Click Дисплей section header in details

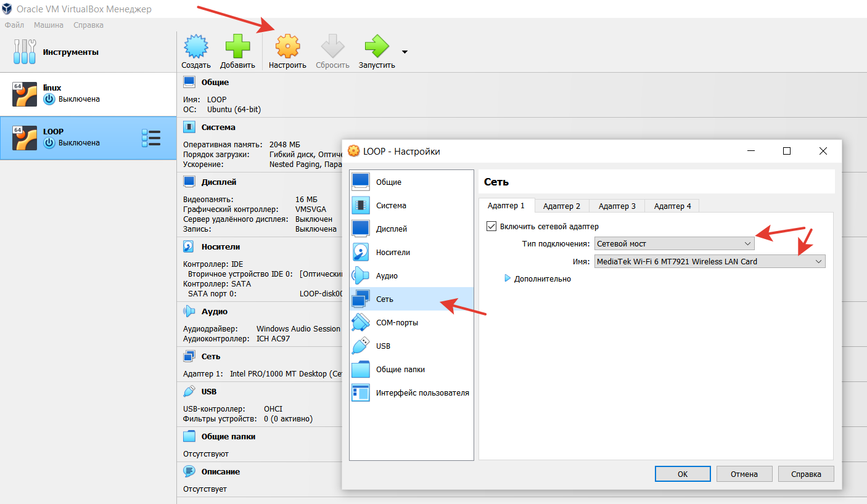[x=219, y=182]
